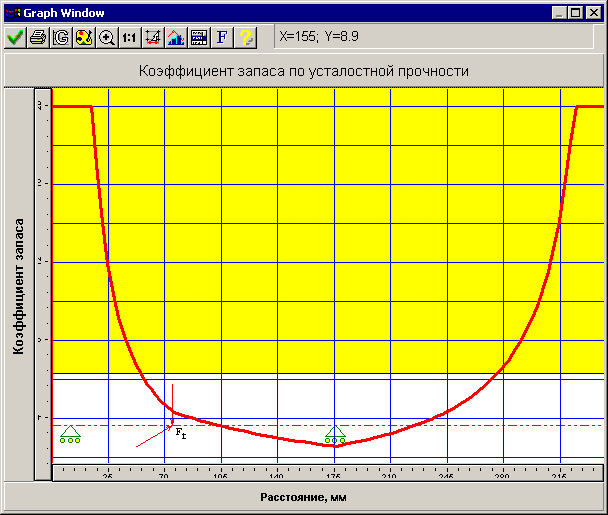
Task: Click the vertical axis label Коэффициент запаса
Action: pyautogui.click(x=18, y=286)
